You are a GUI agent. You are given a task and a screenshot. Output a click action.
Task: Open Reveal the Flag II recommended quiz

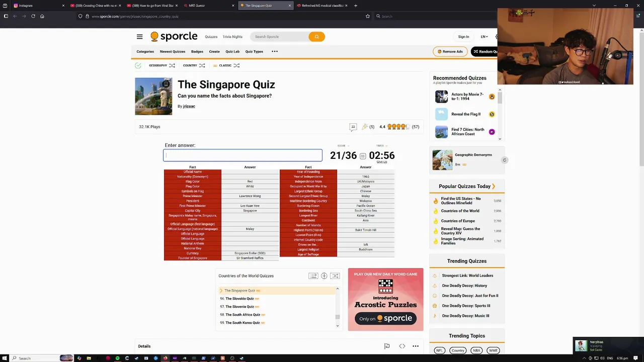click(x=466, y=114)
